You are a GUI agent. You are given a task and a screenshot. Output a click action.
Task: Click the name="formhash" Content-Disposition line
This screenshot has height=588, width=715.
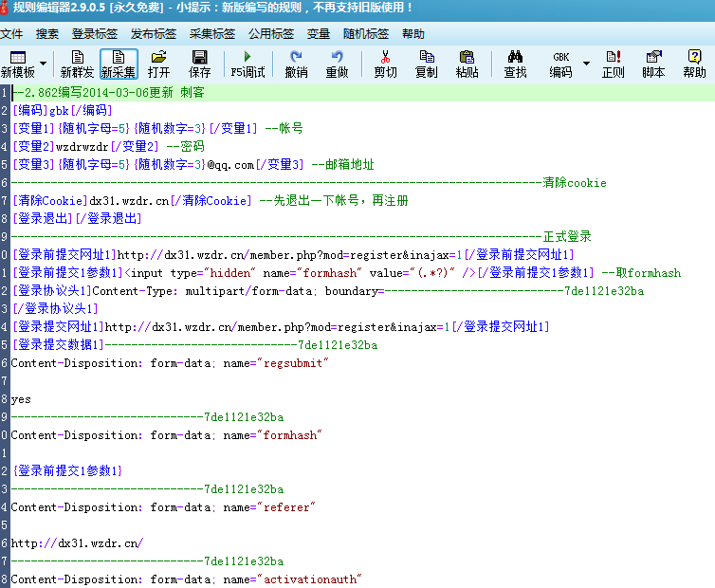(x=167, y=435)
